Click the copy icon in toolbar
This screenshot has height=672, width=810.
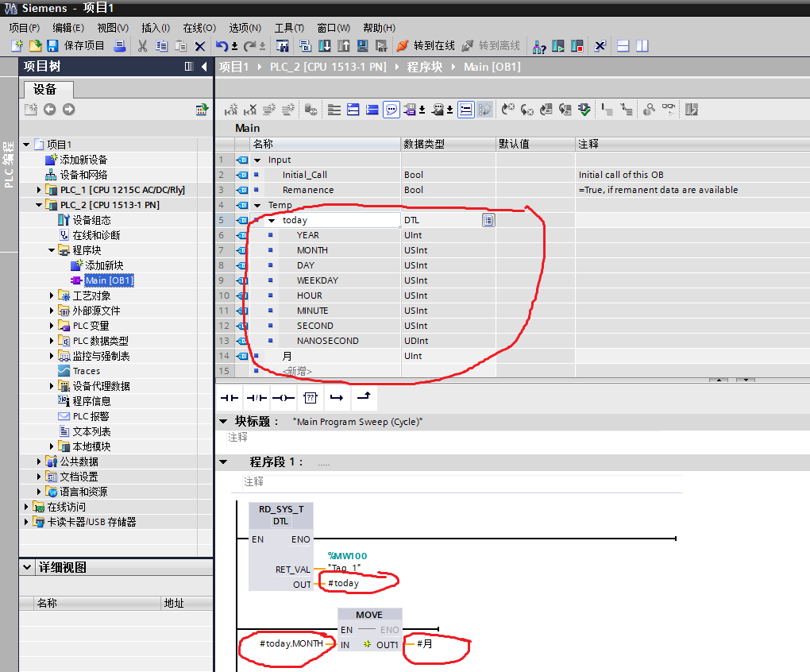click(162, 46)
